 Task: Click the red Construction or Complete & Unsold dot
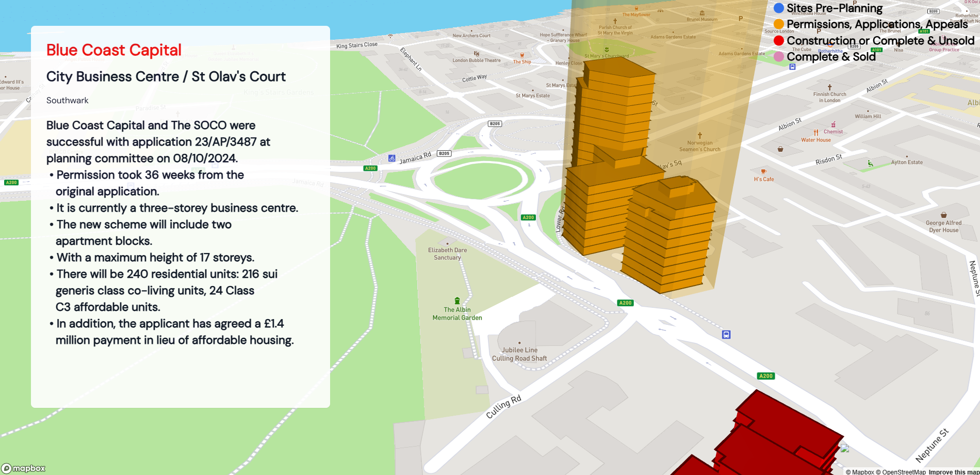point(779,40)
